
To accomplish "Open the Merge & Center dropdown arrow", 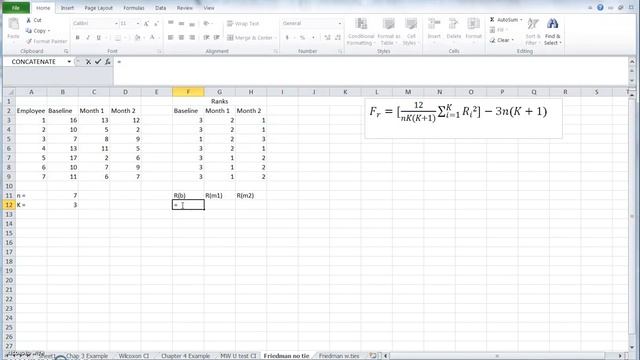I will pyautogui.click(x=276, y=38).
